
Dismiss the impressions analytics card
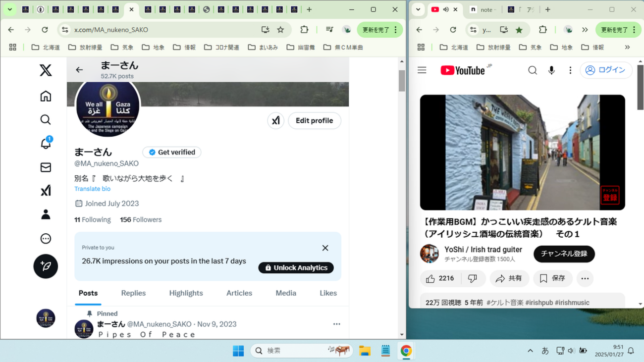click(325, 248)
